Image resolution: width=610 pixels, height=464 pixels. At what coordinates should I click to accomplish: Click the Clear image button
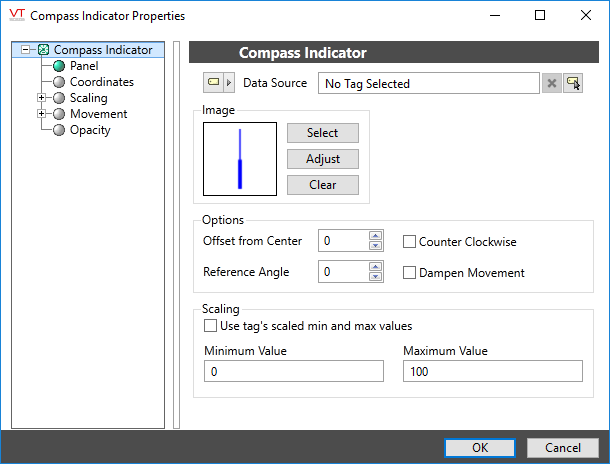tap(322, 185)
